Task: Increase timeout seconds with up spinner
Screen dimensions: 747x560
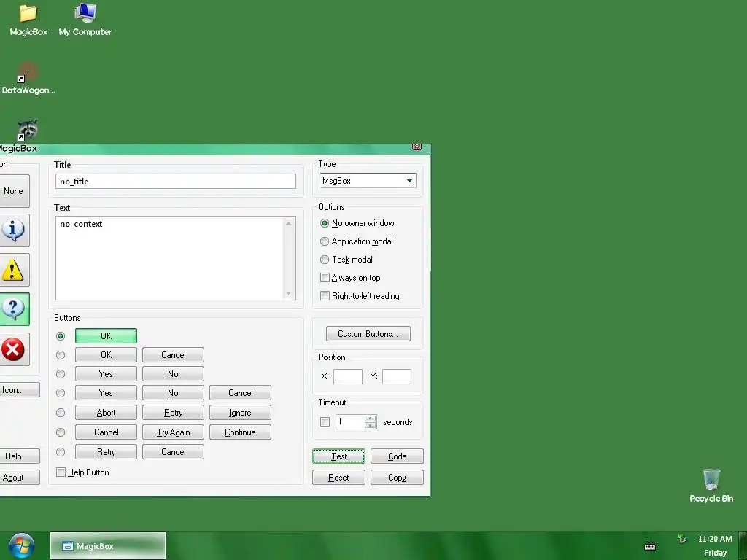Action: coord(370,419)
